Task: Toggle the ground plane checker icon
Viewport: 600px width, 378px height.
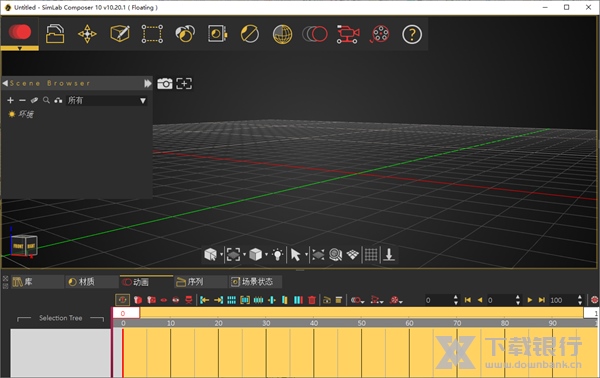Action: pos(353,254)
